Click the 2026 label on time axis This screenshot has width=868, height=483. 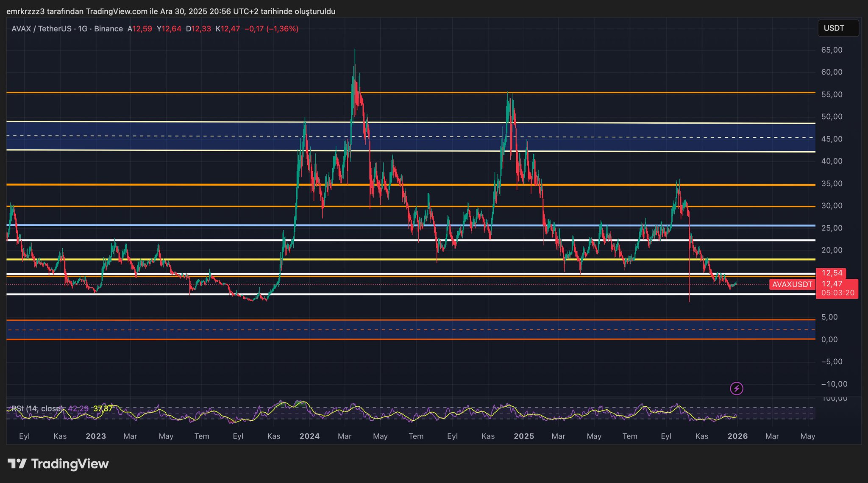click(x=737, y=436)
